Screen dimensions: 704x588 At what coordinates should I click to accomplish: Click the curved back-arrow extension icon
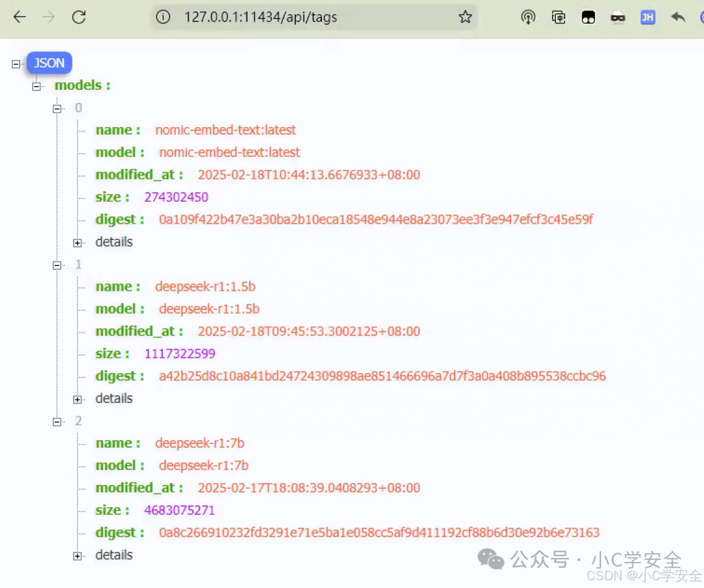coord(678,17)
